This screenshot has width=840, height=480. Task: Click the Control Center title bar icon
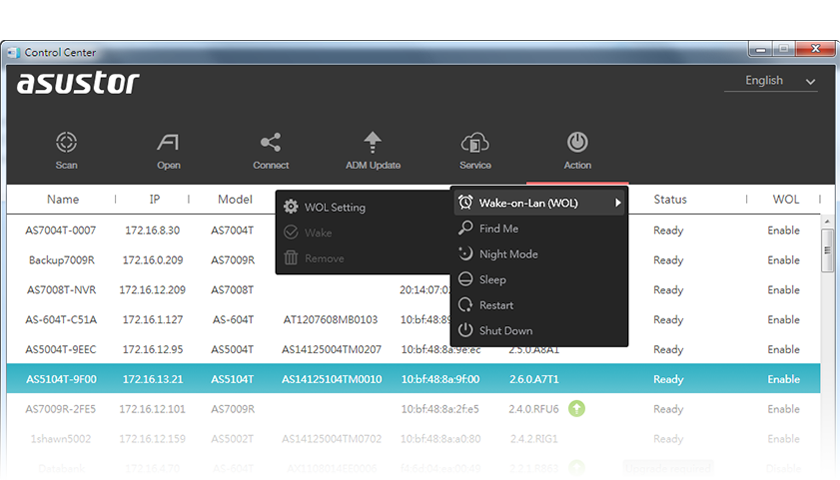pyautogui.click(x=13, y=52)
